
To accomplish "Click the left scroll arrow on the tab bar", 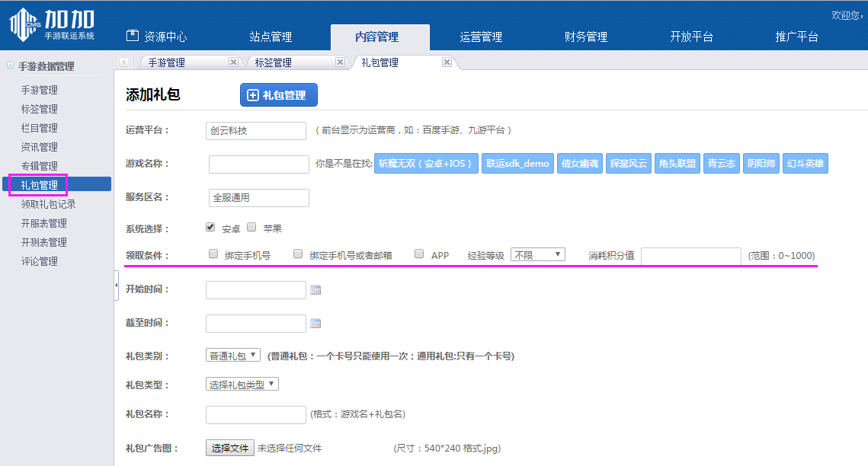I will click(x=123, y=62).
